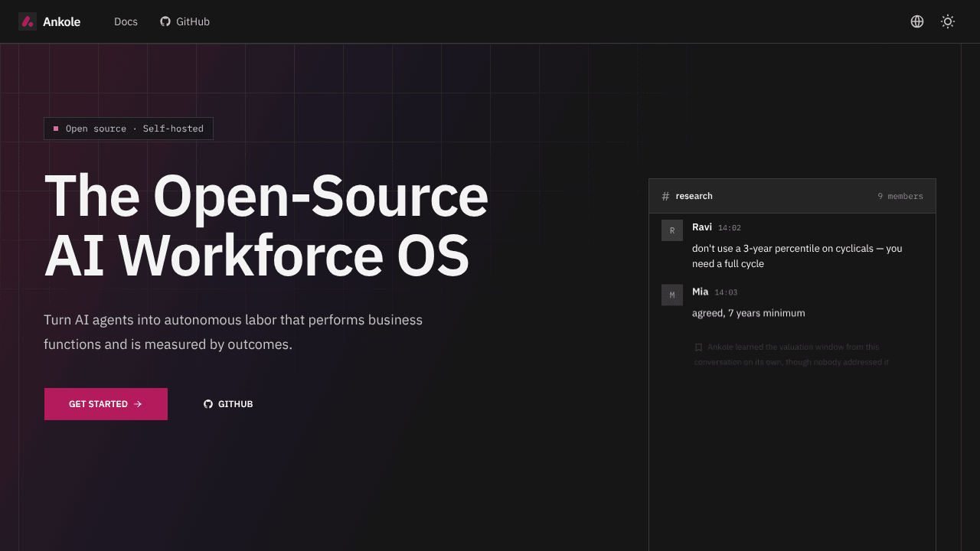The image size is (980, 551).
Task: Click Ravi's avatar in the chat
Action: click(672, 230)
